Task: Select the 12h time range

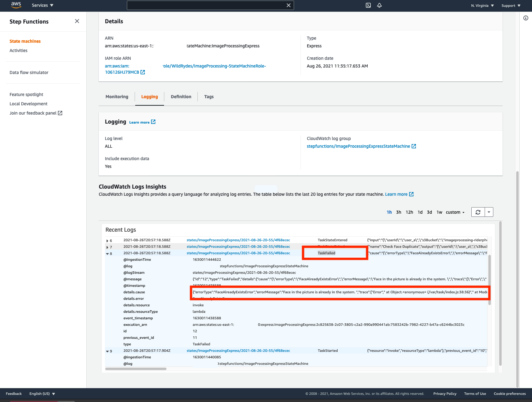Action: click(x=409, y=212)
